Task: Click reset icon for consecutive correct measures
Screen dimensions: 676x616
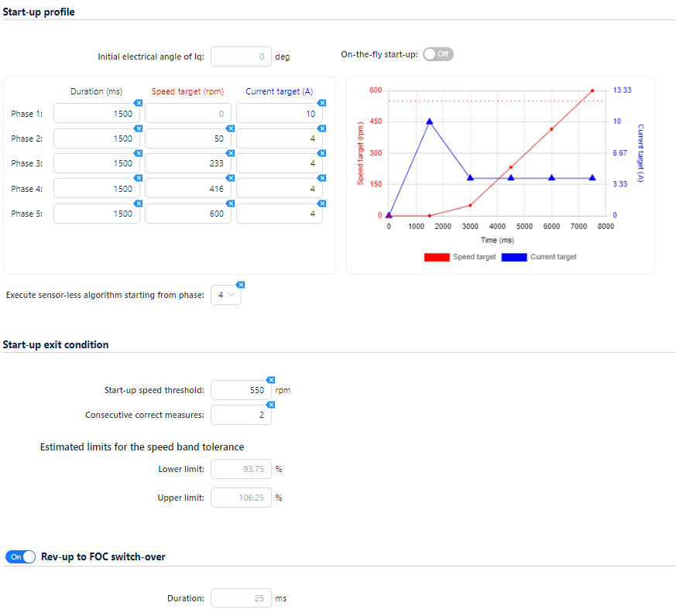Action: click(x=270, y=405)
